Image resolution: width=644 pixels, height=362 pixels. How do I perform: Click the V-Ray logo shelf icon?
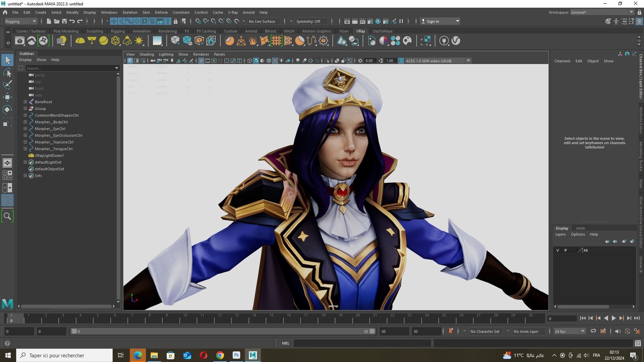(x=456, y=41)
